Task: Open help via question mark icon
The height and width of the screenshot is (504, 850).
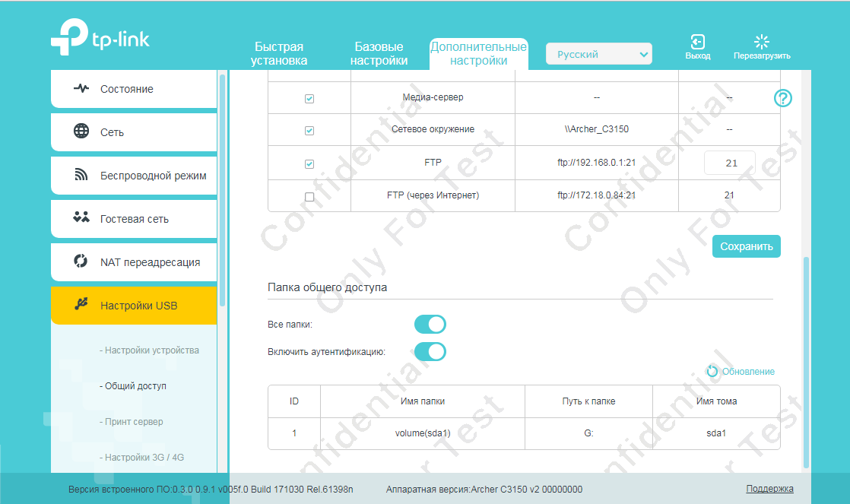Action: [782, 98]
